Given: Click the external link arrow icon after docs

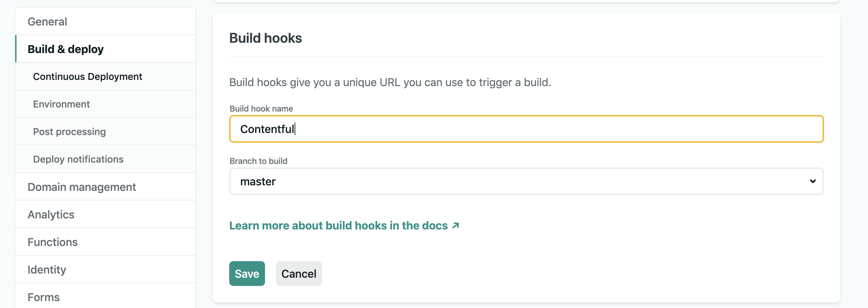Looking at the screenshot, I should 456,226.
